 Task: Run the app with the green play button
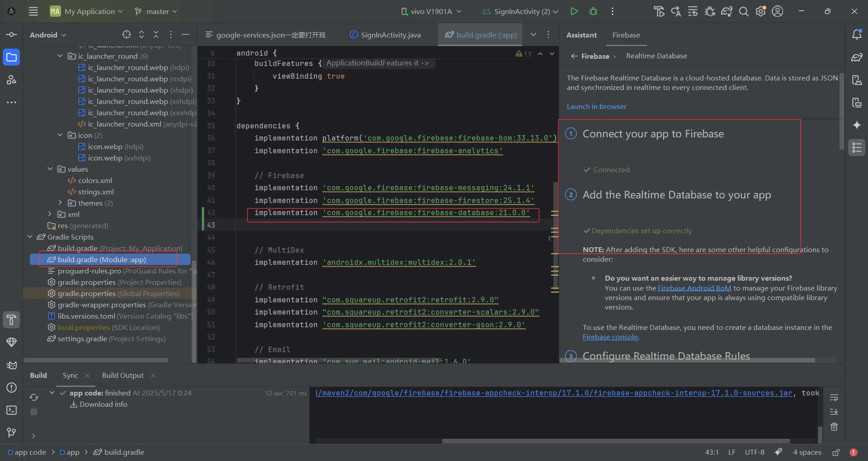click(574, 11)
